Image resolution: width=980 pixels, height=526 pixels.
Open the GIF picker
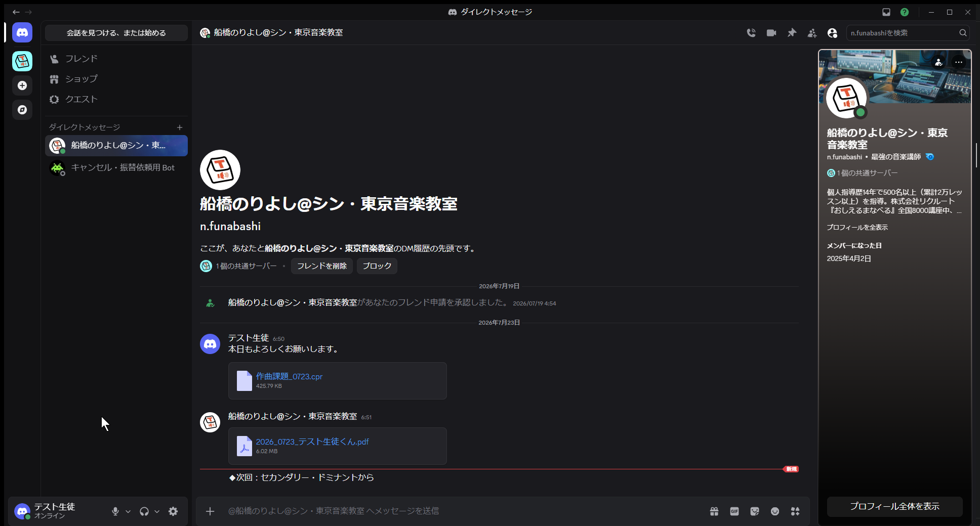pos(734,511)
